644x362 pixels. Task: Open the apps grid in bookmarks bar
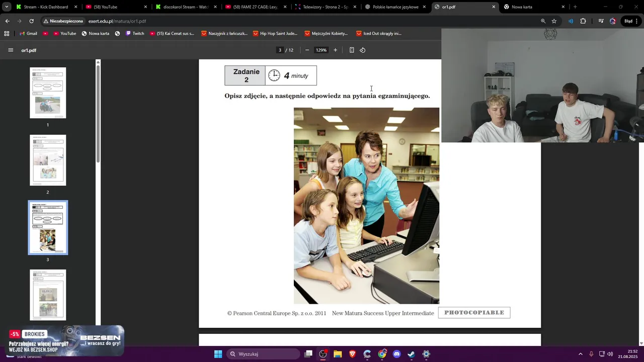pos(7,33)
